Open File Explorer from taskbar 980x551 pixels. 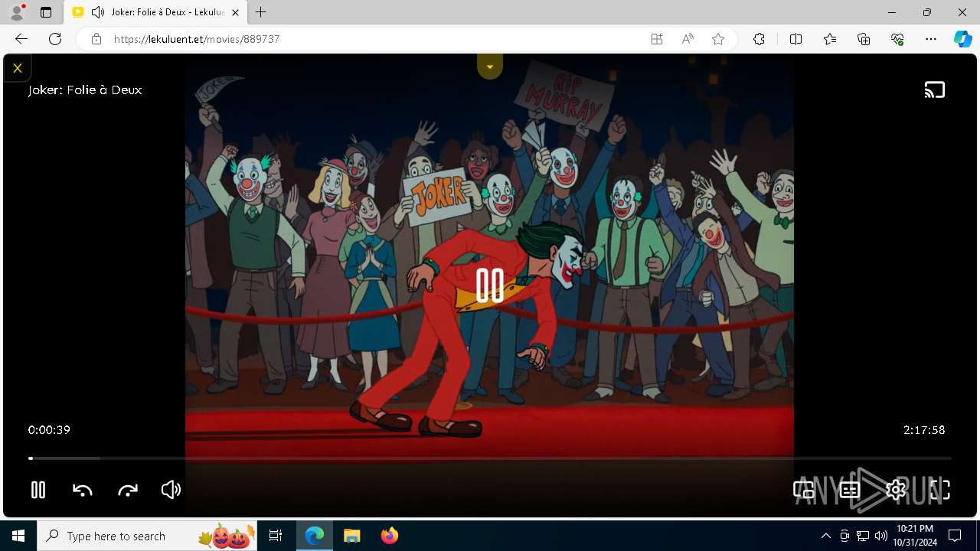click(352, 536)
